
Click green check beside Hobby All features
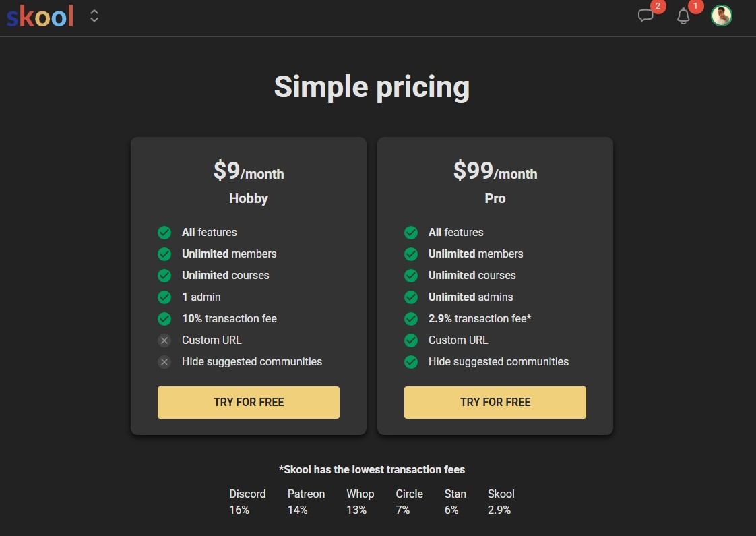tap(164, 233)
